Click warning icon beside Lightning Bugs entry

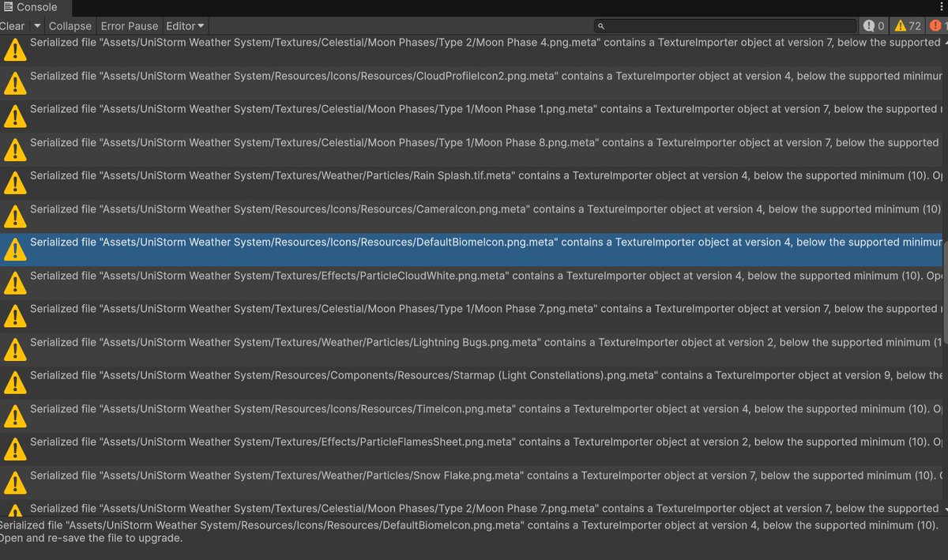[14, 350]
